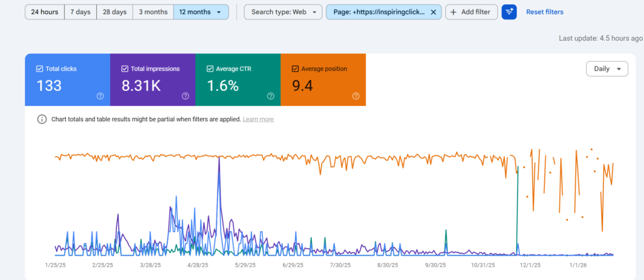Click help icon on Average CTR card
The height and width of the screenshot is (280, 644).
click(270, 96)
